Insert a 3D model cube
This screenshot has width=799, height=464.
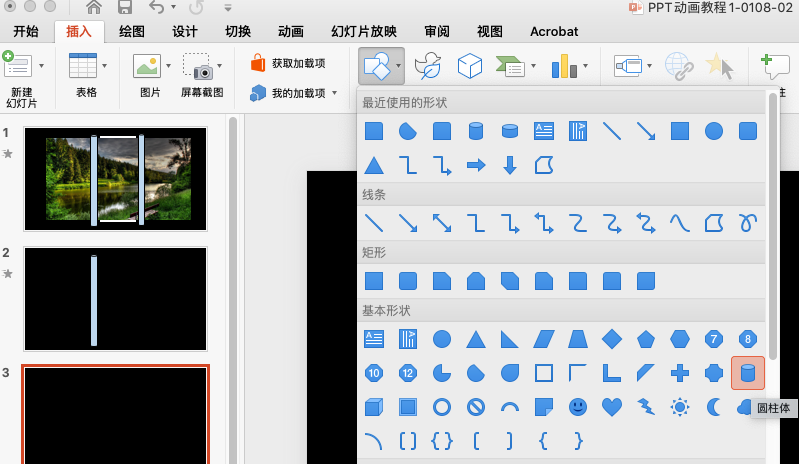pos(470,66)
